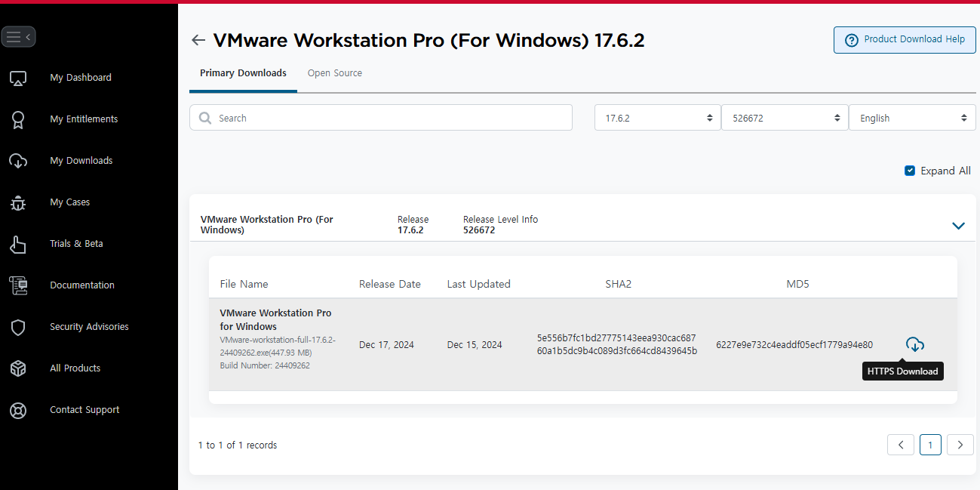Click the page title VMware Workstation Pro 17.6.2
Viewport: 980px width, 490px height.
pyautogui.click(x=429, y=40)
